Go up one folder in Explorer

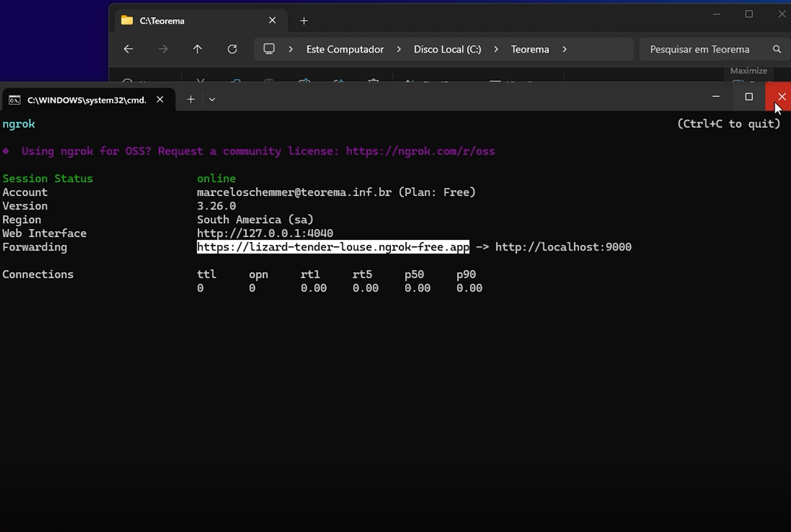pyautogui.click(x=198, y=49)
